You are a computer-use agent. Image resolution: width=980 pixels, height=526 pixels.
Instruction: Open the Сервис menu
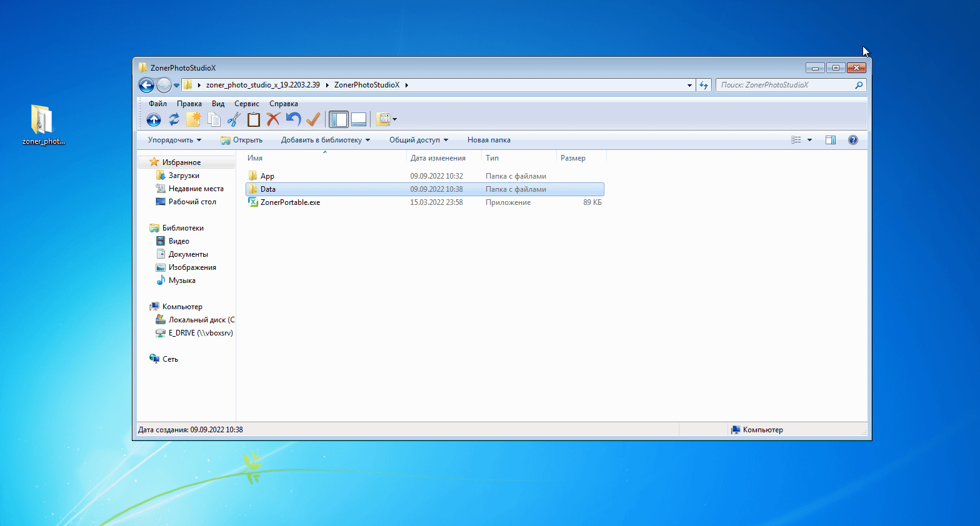247,104
